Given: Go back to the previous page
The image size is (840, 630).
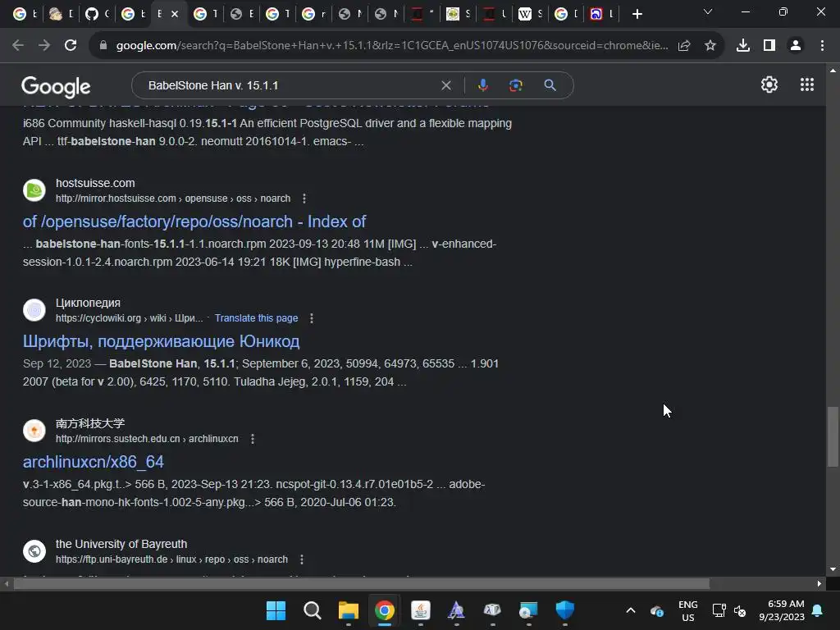Looking at the screenshot, I should (18, 46).
